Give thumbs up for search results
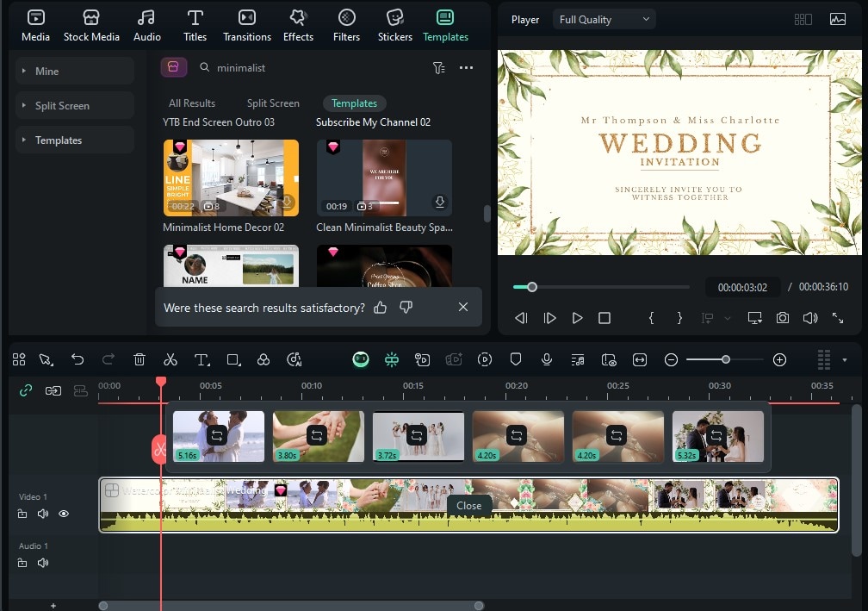The image size is (868, 611). (381, 308)
